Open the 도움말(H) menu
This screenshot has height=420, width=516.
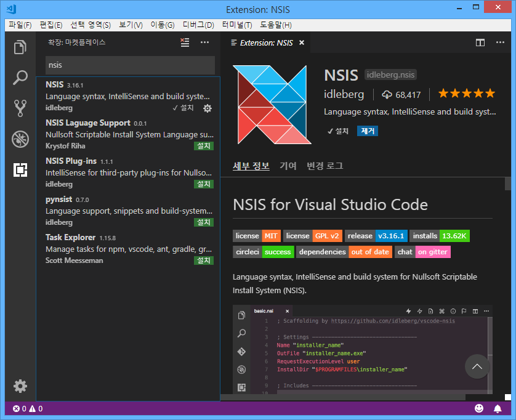276,25
